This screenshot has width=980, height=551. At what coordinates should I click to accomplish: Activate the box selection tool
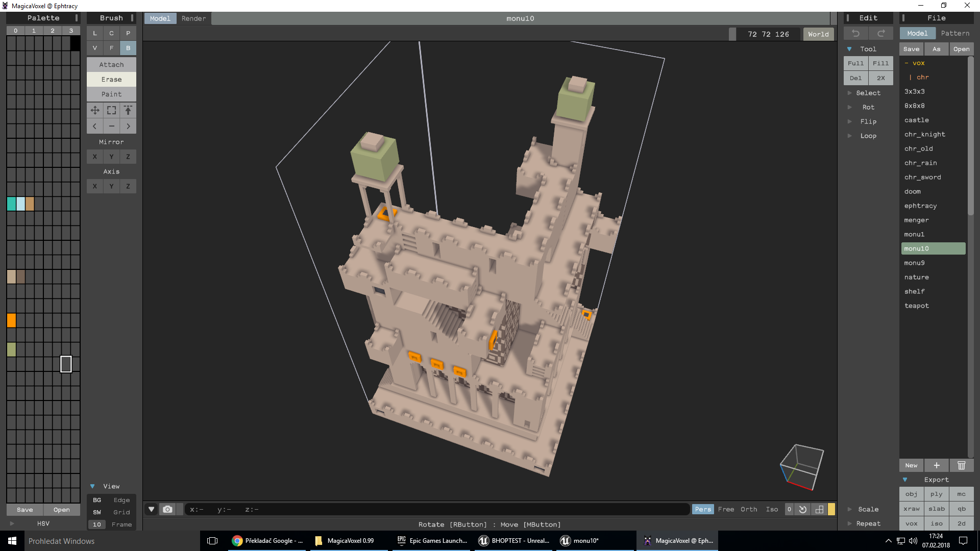111,110
